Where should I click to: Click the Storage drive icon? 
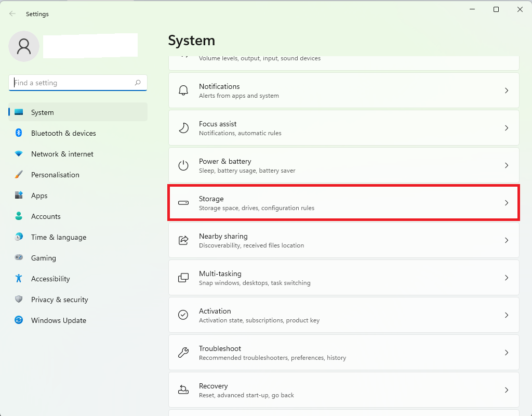click(183, 203)
